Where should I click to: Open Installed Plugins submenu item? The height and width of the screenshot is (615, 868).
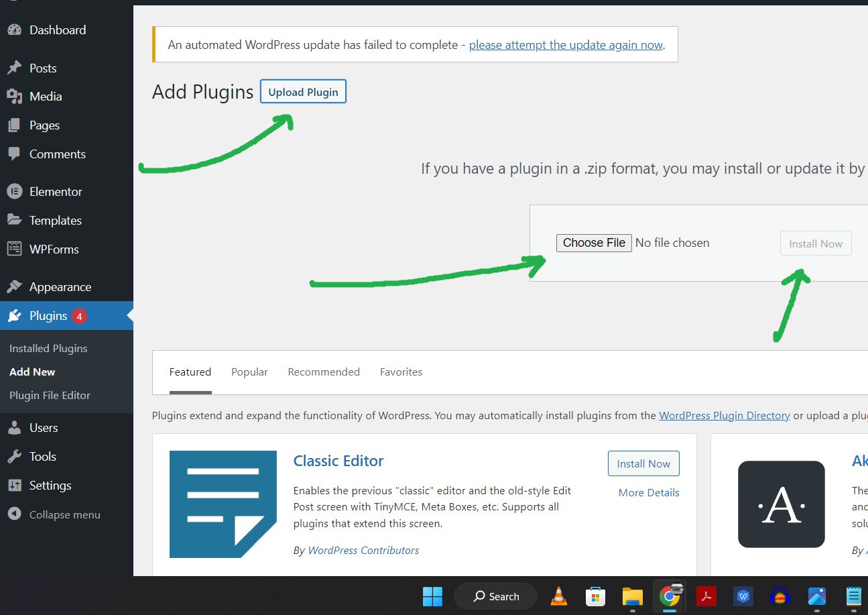[48, 348]
